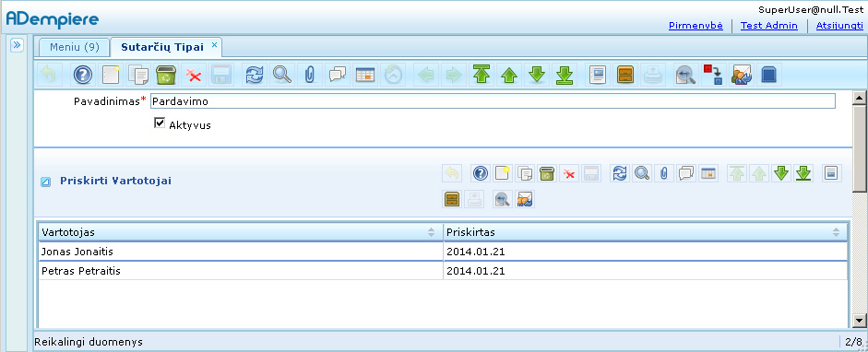Click trash icon in Priskirti Vartotojai toolbar
Screen dimensions: 868x352
coord(546,173)
